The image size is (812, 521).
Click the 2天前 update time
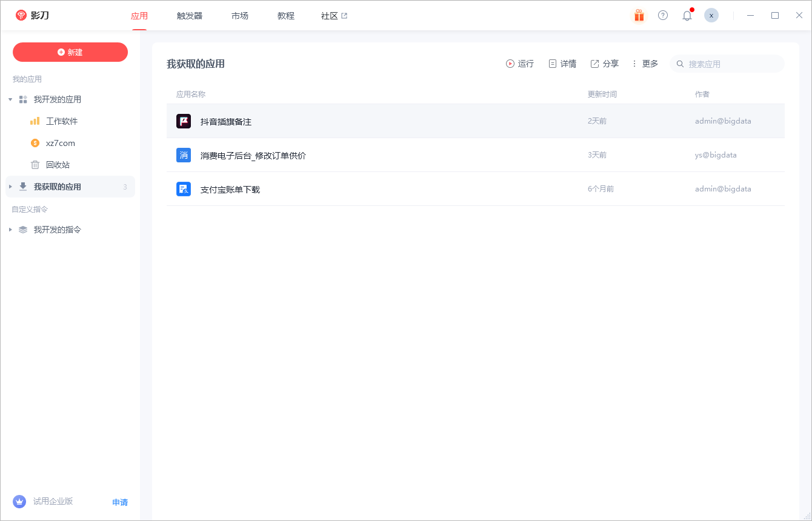pos(597,121)
